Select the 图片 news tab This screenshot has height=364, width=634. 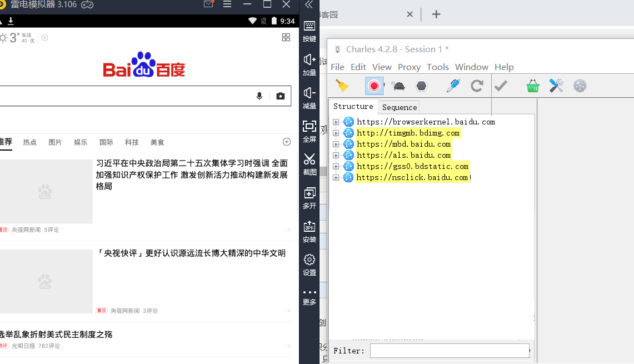(x=55, y=142)
